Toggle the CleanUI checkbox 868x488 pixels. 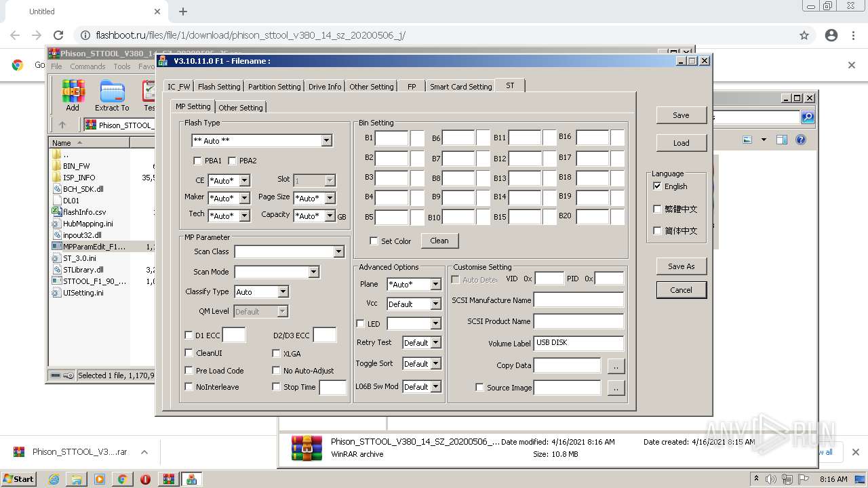pyautogui.click(x=189, y=353)
